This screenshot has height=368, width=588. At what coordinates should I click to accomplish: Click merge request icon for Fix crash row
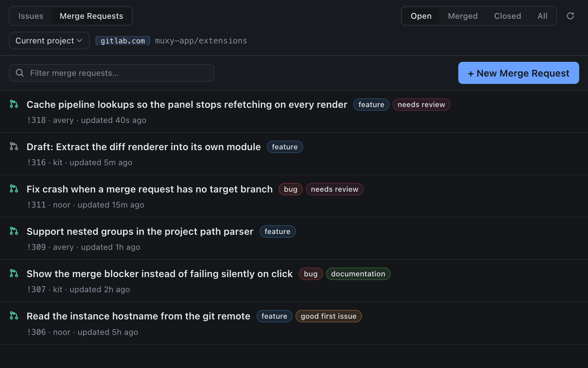coord(14,189)
